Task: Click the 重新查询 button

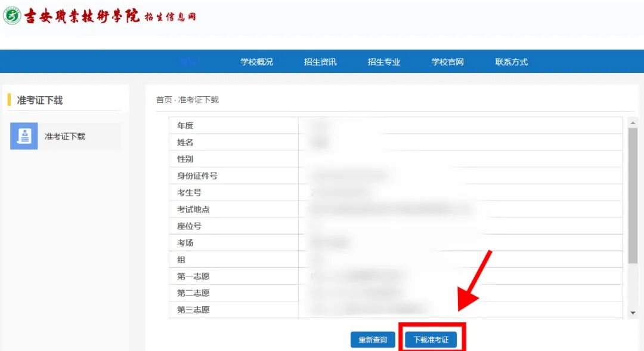Action: pos(373,340)
